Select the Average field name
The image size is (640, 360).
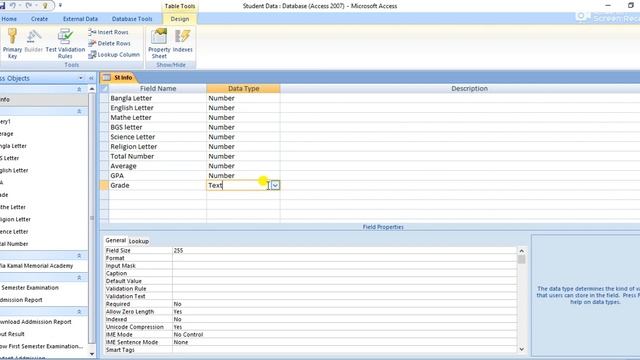(x=158, y=166)
